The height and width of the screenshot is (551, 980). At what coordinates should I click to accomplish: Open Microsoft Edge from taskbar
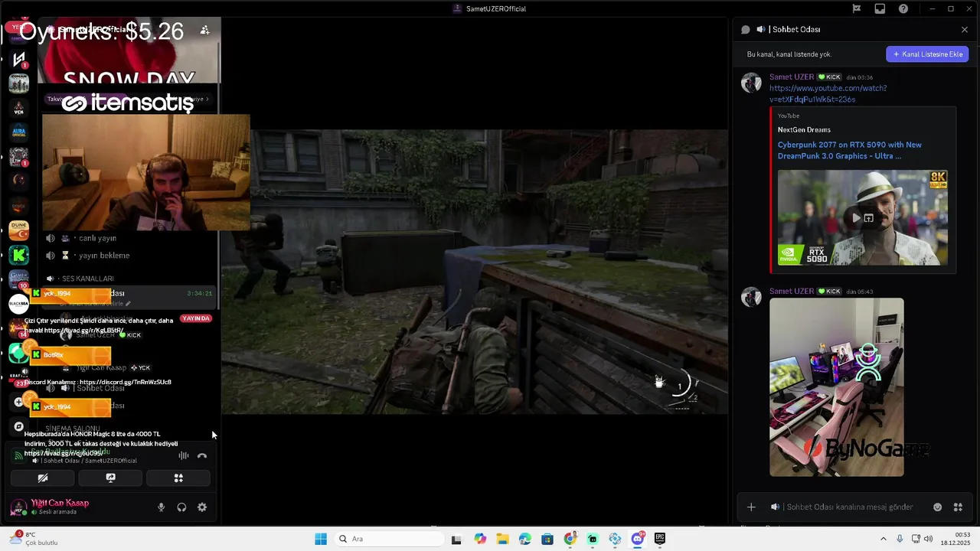coord(524,539)
